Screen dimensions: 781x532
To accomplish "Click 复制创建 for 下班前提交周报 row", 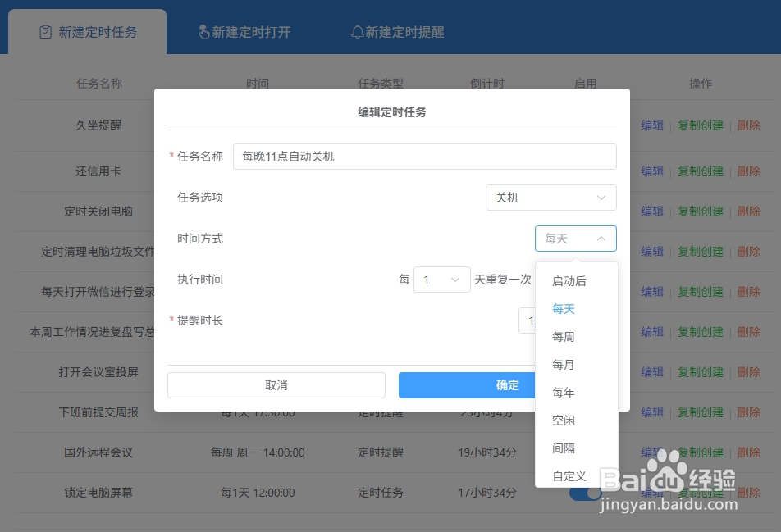I will click(x=701, y=412).
